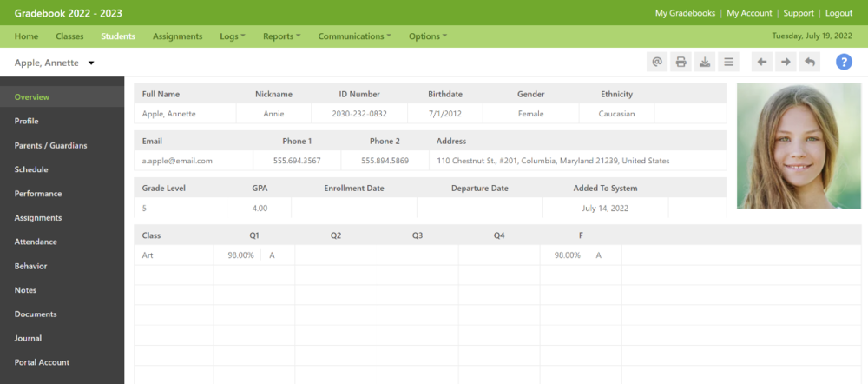
Task: Click Logout
Action: point(839,13)
